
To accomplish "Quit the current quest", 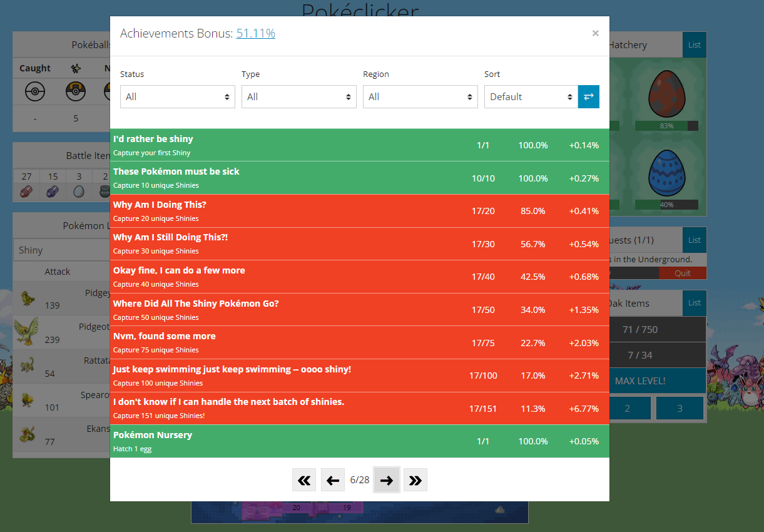I will 682,273.
